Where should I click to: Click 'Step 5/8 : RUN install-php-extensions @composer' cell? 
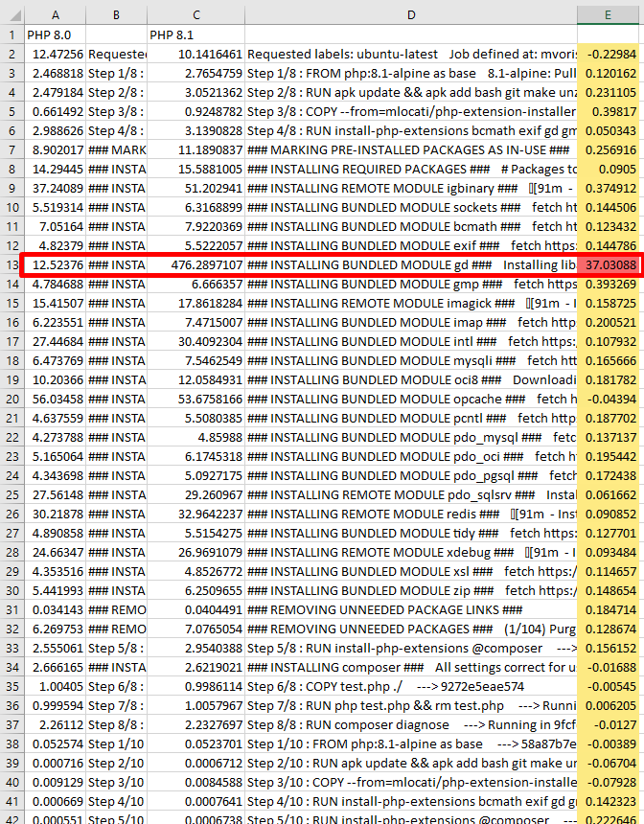point(411,648)
